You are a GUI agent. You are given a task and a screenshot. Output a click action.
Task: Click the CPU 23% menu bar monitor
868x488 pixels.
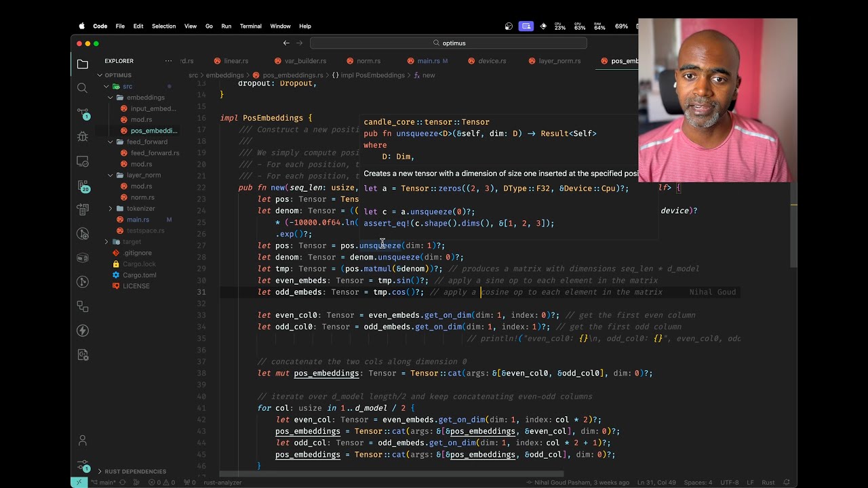[559, 26]
